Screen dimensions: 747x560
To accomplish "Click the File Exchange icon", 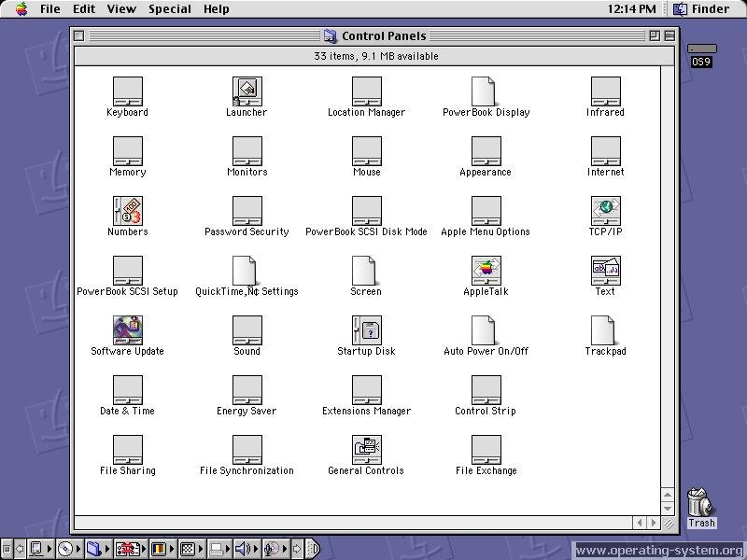I will pos(486,450).
